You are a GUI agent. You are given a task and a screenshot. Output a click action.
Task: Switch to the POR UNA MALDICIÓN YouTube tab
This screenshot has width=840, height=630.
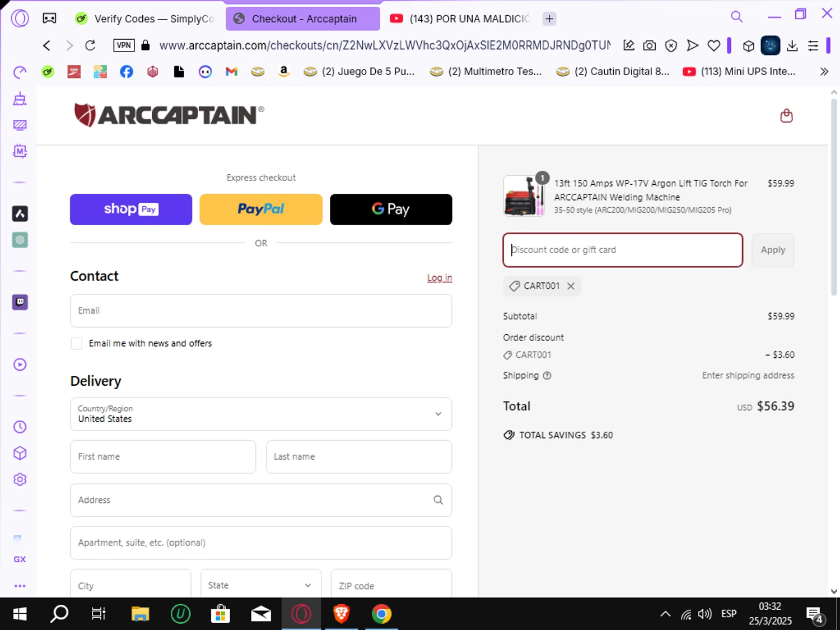(459, 18)
